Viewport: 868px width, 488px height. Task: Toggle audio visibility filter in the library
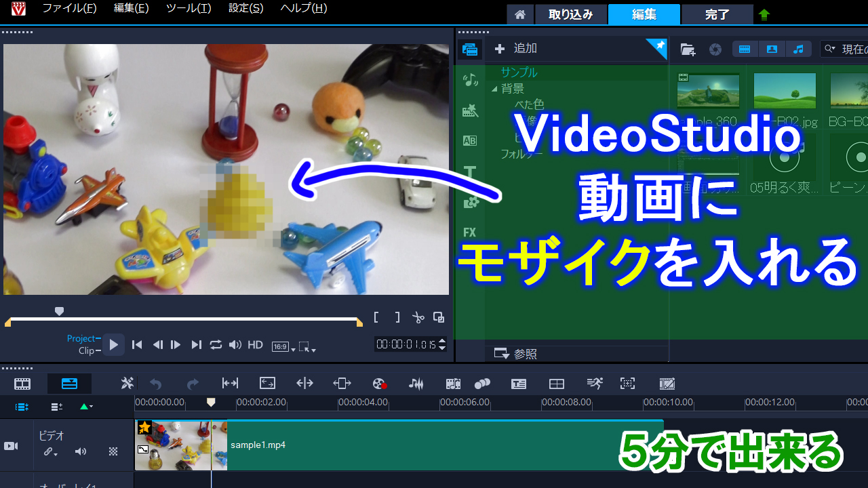[x=798, y=49]
